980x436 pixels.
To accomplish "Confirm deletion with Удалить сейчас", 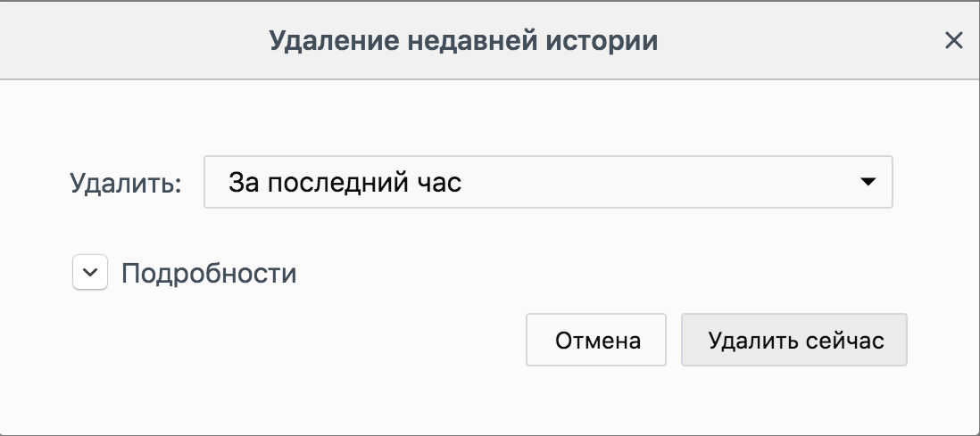I will (x=794, y=340).
